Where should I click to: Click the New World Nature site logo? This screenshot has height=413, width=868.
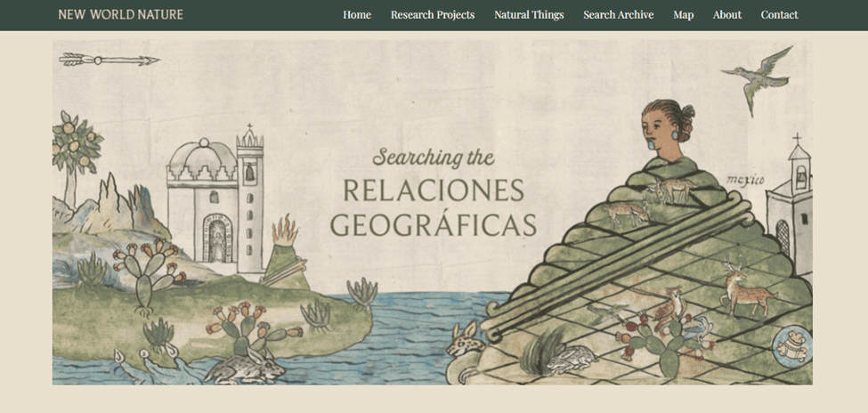120,14
